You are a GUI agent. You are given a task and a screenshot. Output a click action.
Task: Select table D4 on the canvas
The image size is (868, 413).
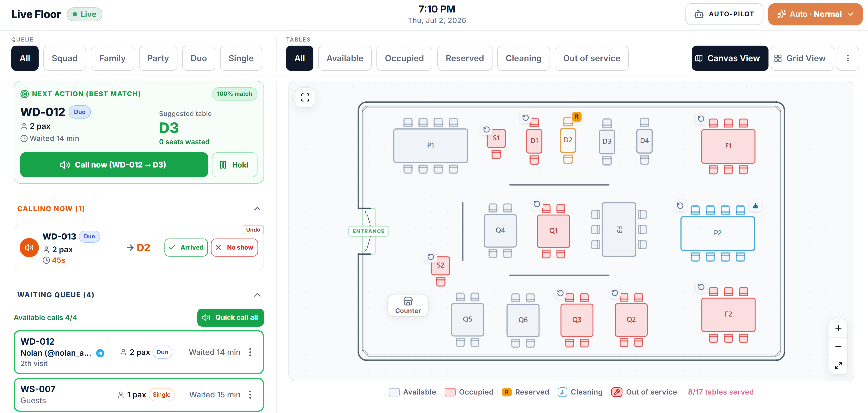coord(644,141)
